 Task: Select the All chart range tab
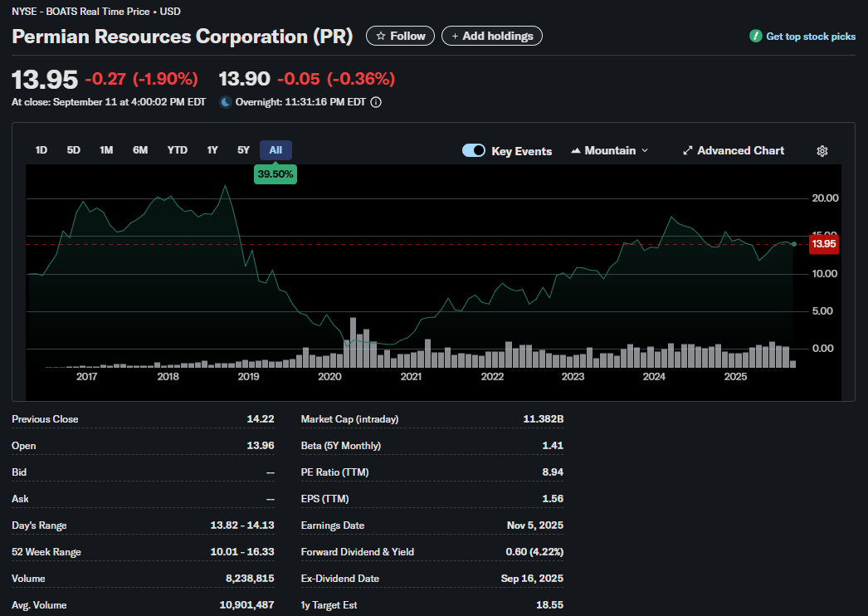pyautogui.click(x=276, y=150)
